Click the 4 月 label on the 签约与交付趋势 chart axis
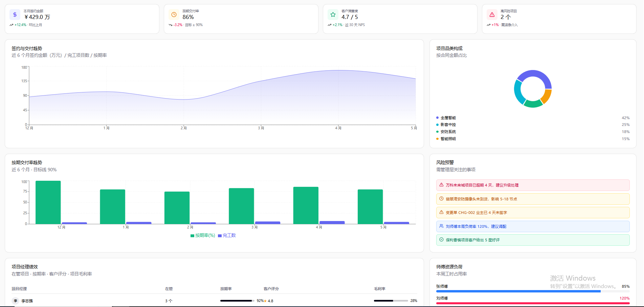The image size is (644, 307). 338,128
